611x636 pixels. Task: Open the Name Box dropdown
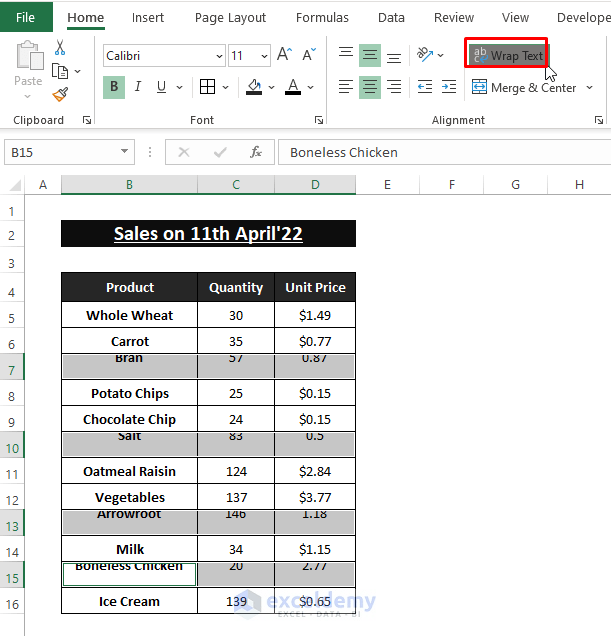(124, 152)
